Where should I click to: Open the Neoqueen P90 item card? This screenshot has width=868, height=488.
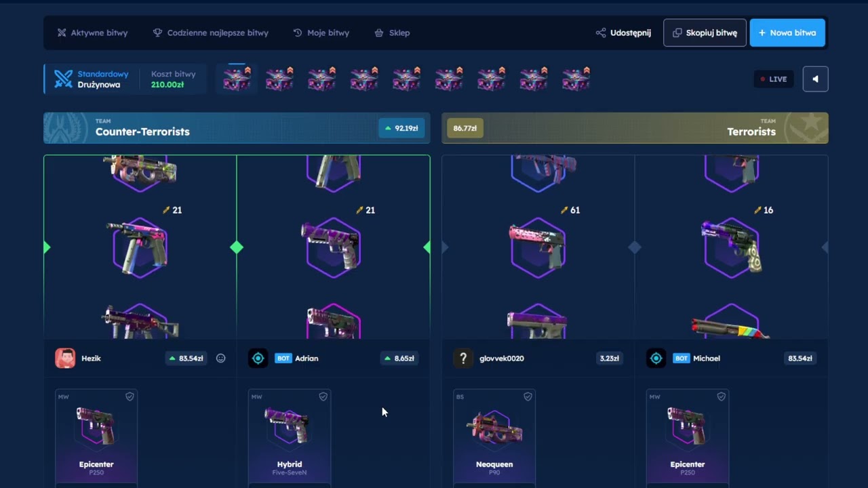pyautogui.click(x=494, y=437)
